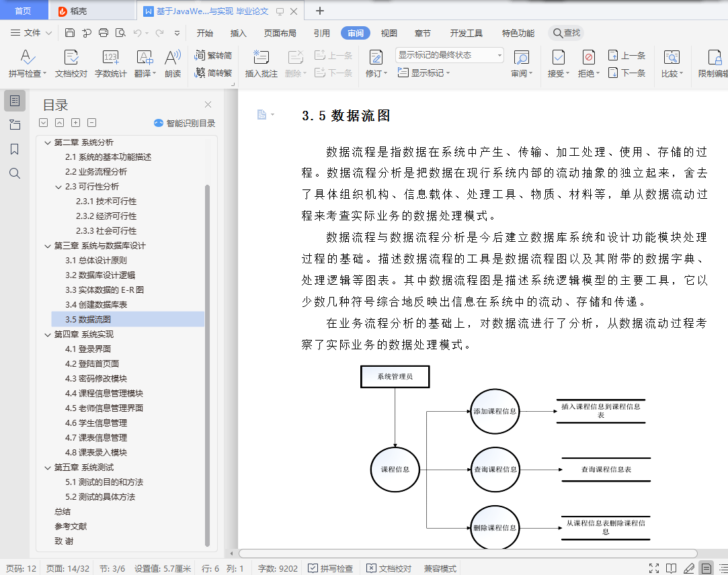Collapse the 第五章 系统测试 tree node
The image size is (728, 575).
tap(47, 468)
